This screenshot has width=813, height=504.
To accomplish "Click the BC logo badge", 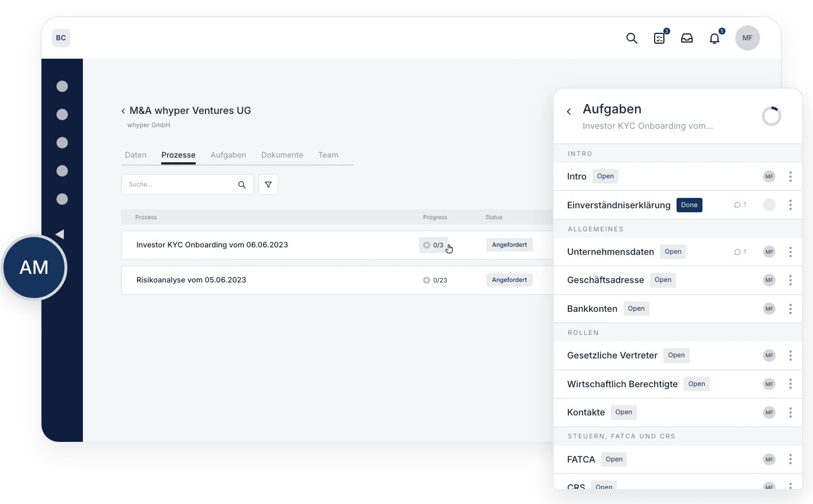I will [x=61, y=38].
